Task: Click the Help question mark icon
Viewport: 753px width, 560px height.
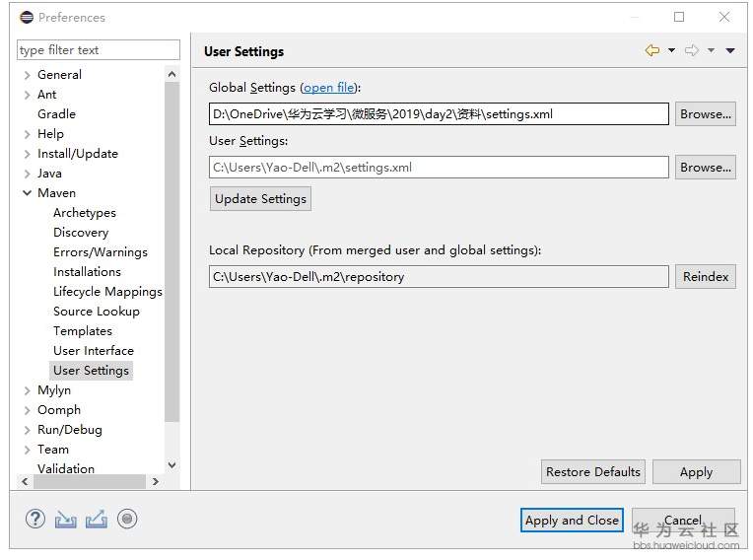Action: pos(35,519)
